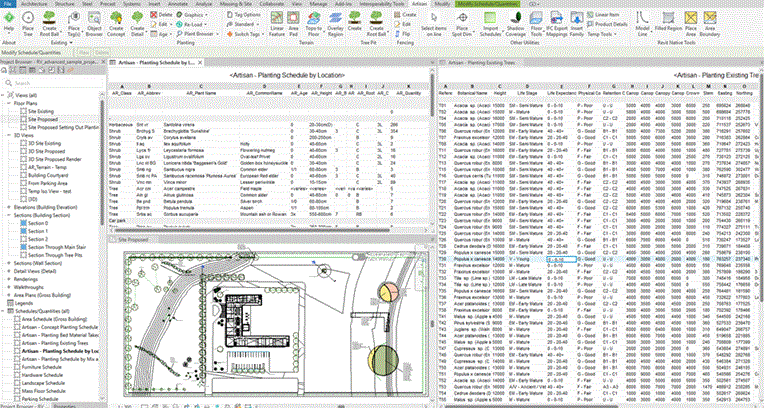Switch to the Architecture ribbon tab

(x=35, y=4)
